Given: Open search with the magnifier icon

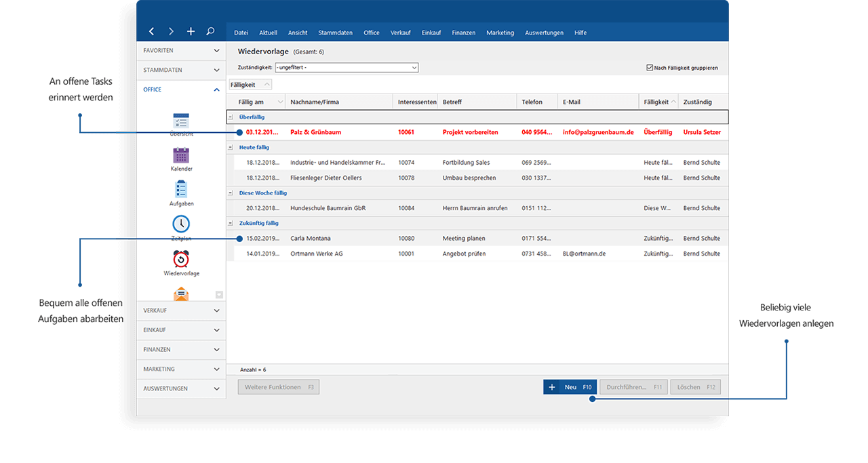Looking at the screenshot, I should 210,31.
